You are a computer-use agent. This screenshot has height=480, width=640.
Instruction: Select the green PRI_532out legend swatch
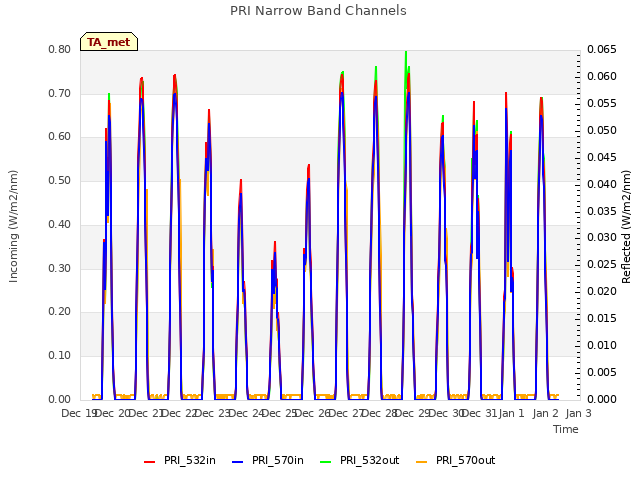pos(326,461)
